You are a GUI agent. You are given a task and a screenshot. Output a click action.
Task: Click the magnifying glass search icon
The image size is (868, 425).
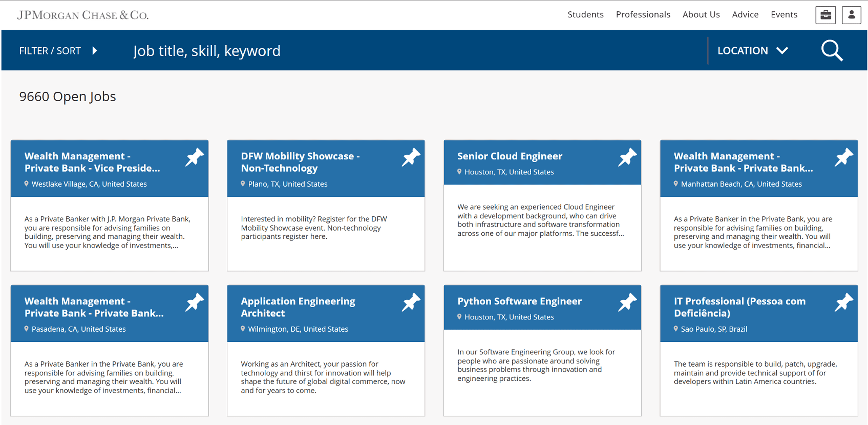(832, 51)
